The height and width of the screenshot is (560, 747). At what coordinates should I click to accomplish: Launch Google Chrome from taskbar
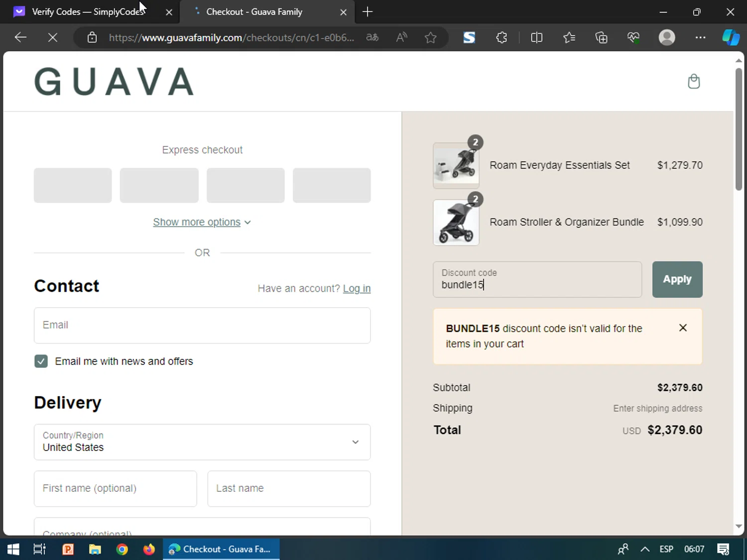[x=122, y=549]
